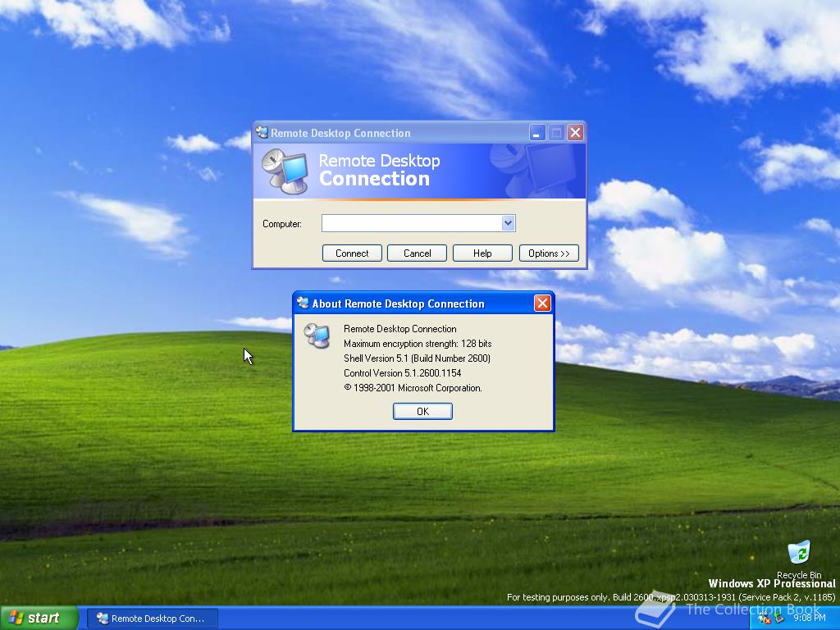The image size is (840, 630).
Task: Minimize the Remote Desktop Connection window
Action: point(537,132)
